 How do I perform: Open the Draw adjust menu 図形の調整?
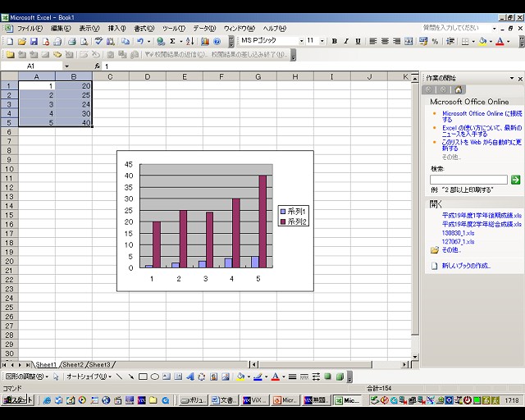click(x=27, y=377)
